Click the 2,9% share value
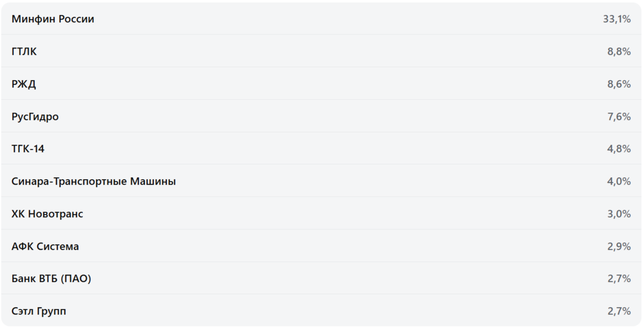The height and width of the screenshot is (328, 644). tap(619, 247)
